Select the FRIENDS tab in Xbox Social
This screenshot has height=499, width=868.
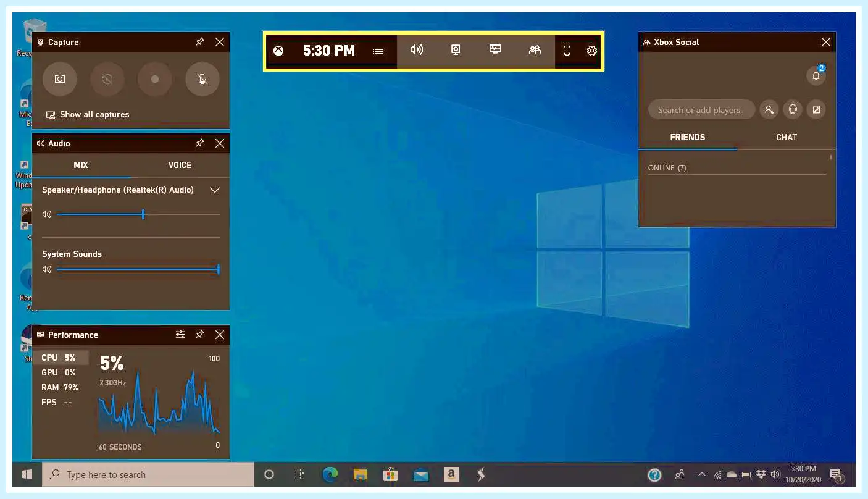(x=688, y=137)
